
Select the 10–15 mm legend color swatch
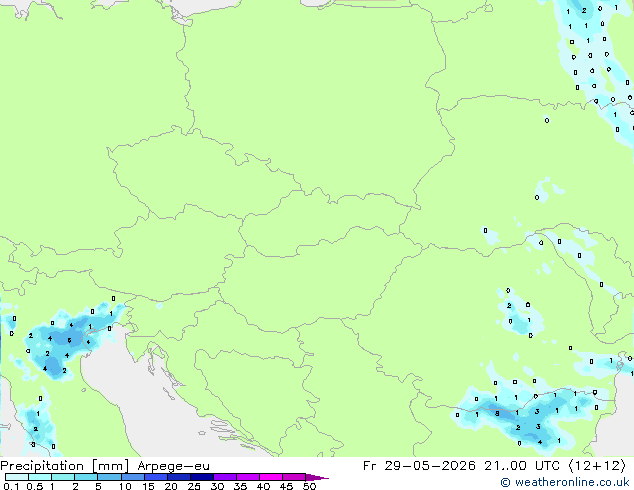[x=133, y=477]
